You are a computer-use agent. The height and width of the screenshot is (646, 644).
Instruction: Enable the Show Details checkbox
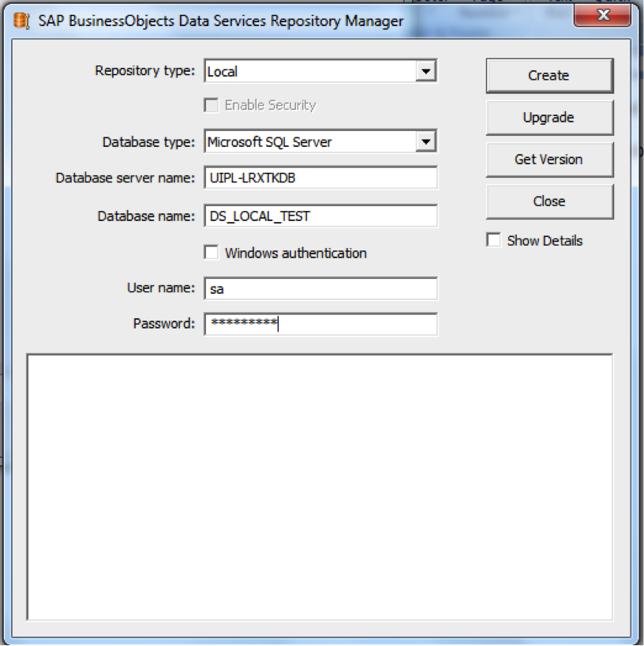tap(494, 240)
